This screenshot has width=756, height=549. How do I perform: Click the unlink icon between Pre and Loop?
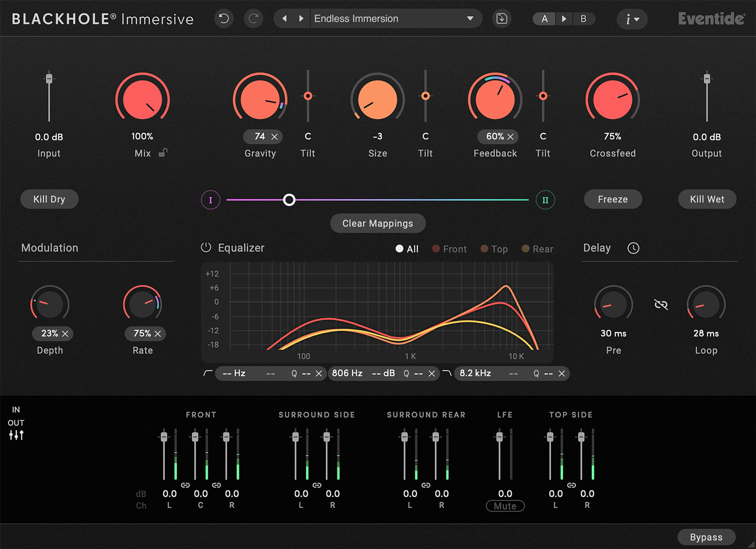coord(660,304)
